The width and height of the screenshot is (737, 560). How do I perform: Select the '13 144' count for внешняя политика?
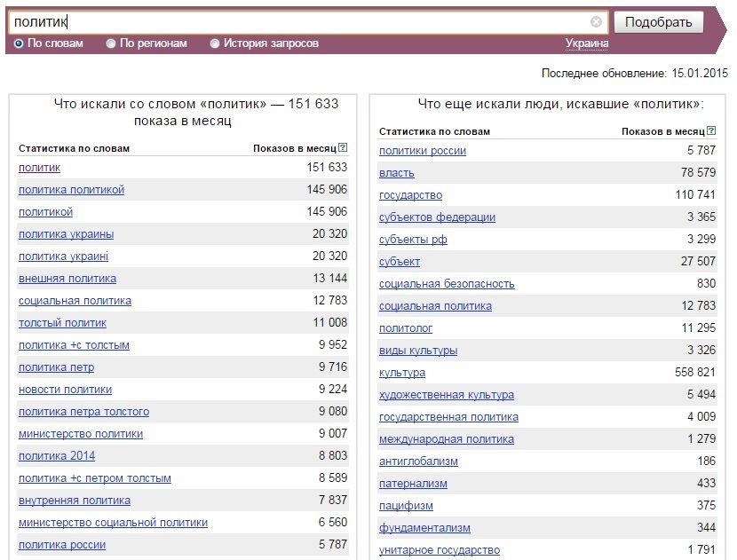pyautogui.click(x=330, y=278)
